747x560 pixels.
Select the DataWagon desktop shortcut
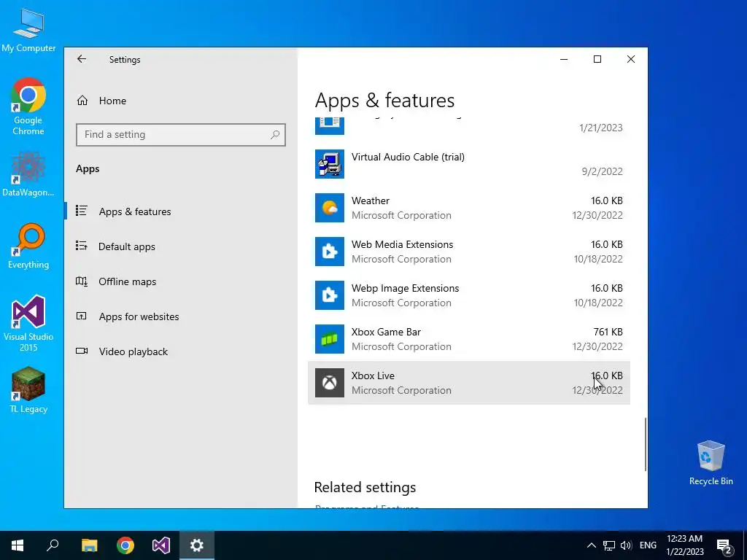click(28, 174)
